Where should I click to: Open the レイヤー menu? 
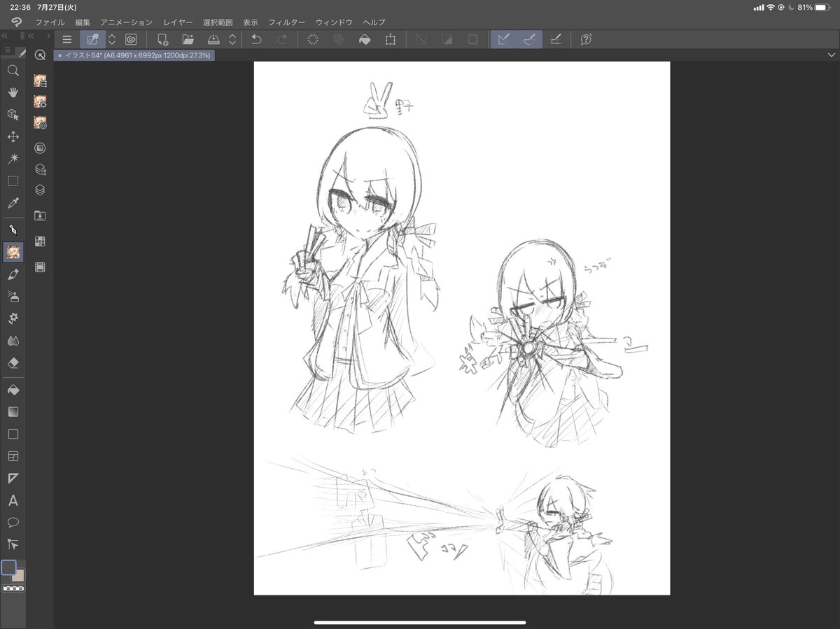click(178, 22)
